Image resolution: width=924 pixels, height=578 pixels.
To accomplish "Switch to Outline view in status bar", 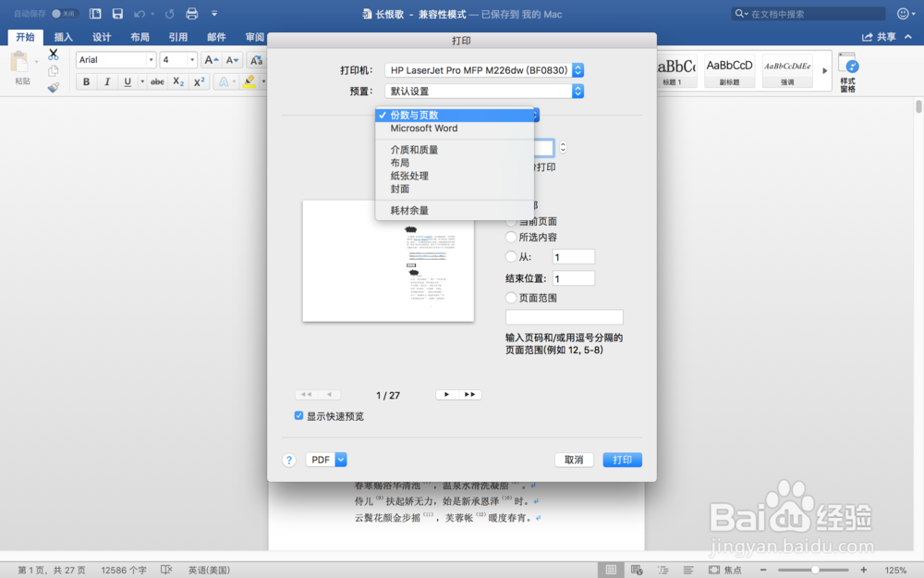I will point(663,570).
